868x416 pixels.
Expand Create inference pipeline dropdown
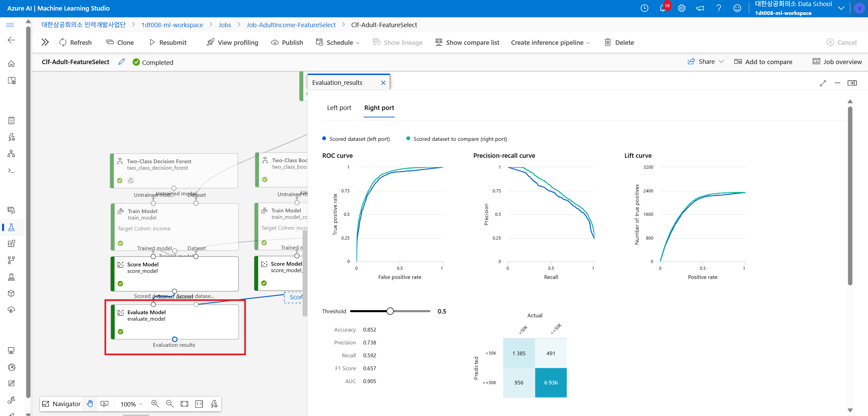pyautogui.click(x=550, y=42)
